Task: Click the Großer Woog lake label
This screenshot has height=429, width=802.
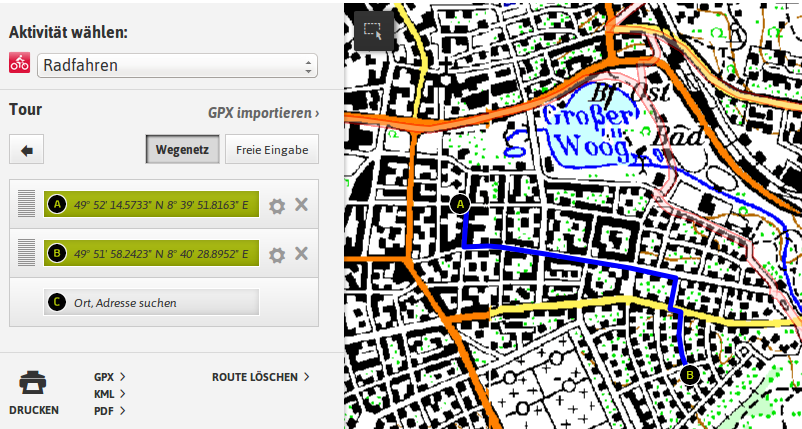Action: [588, 131]
